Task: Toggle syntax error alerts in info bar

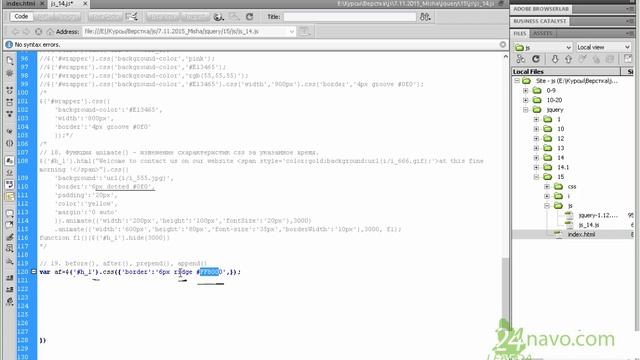Action: pyautogui.click(x=10, y=196)
